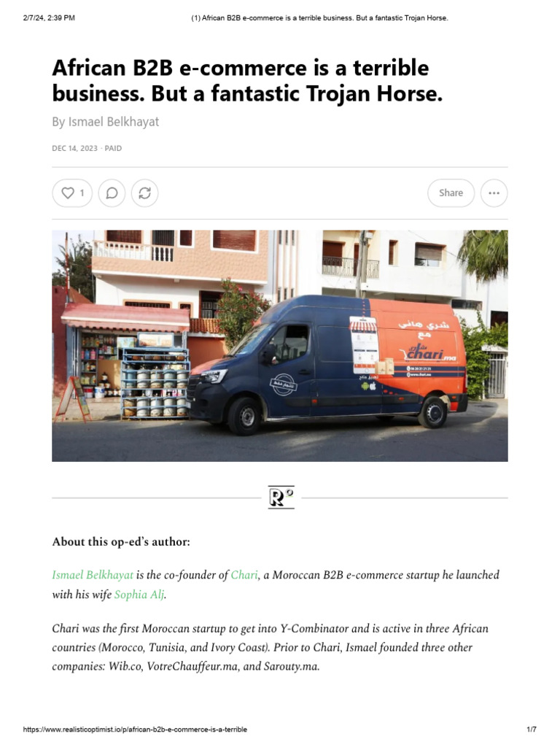Viewport: 560px width, 747px height.
Task: Click the author byline Ismael Belkhayat
Action: pos(113,122)
